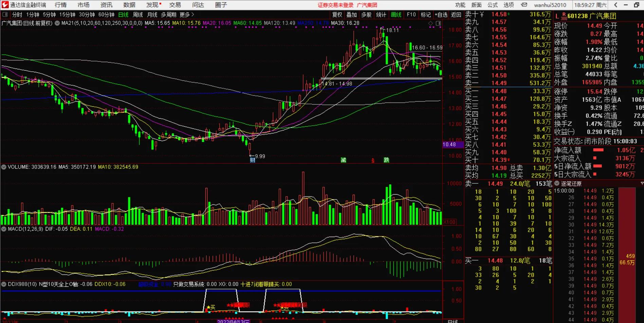
Task: Expand 更多 periods chevron
Action: (187, 15)
